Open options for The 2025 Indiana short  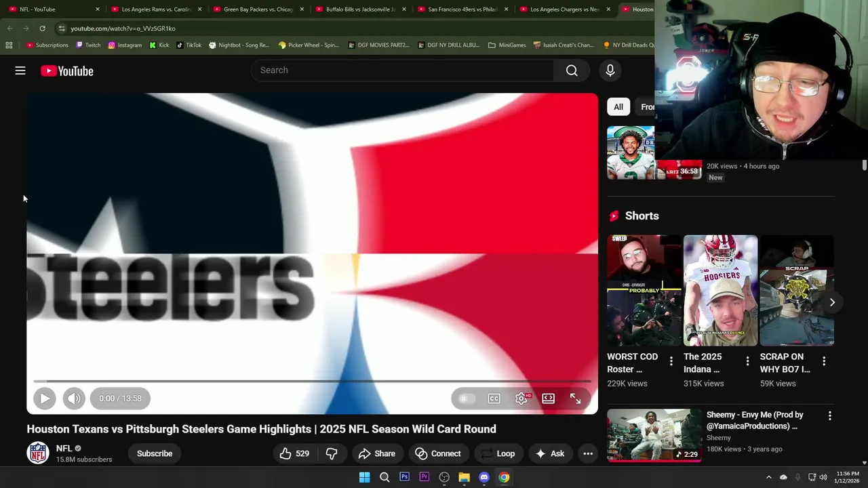coord(747,361)
